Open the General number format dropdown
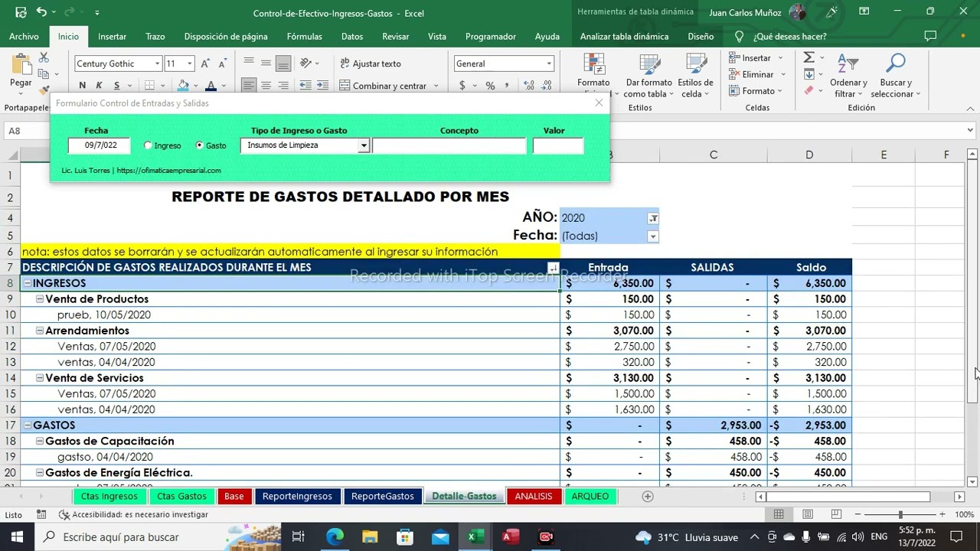980x551 pixels. (549, 64)
